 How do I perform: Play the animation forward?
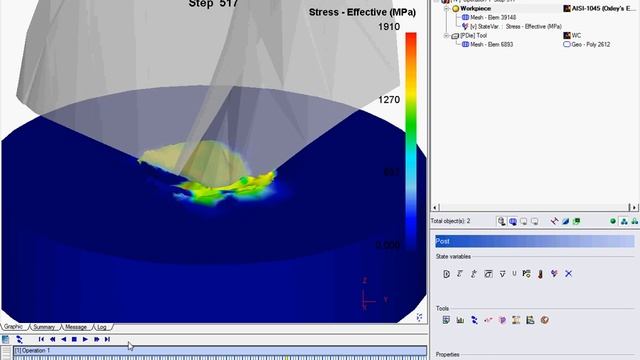85,339
